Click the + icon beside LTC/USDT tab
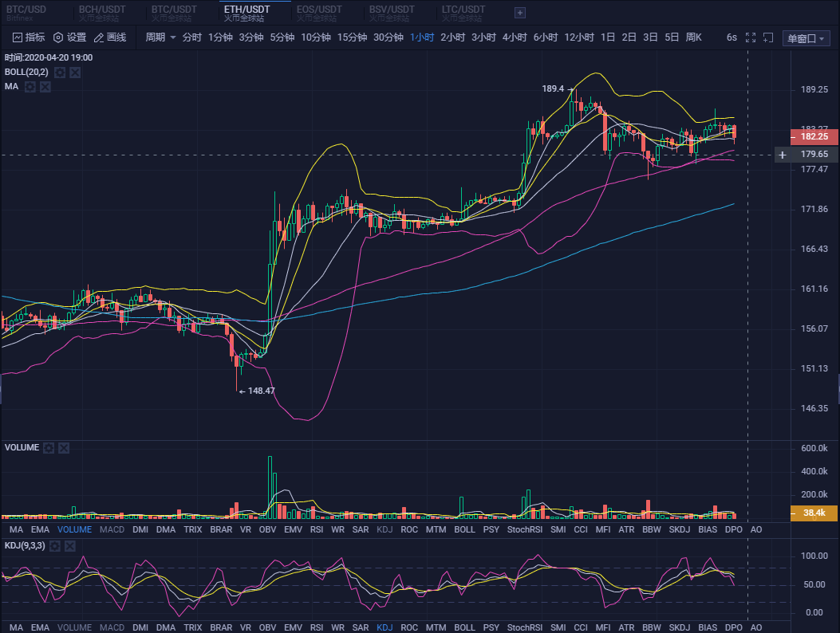Screen dimensions: 840x633 (520, 14)
